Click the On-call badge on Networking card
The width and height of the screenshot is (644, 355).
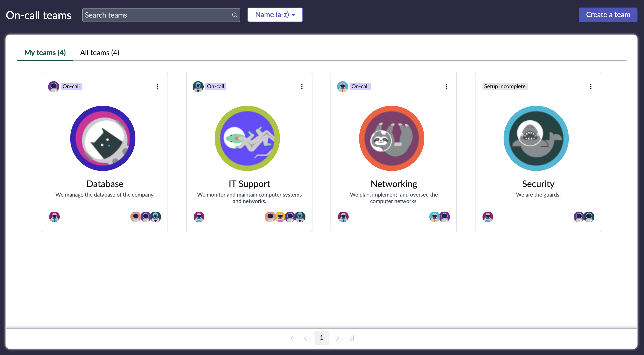coord(360,86)
